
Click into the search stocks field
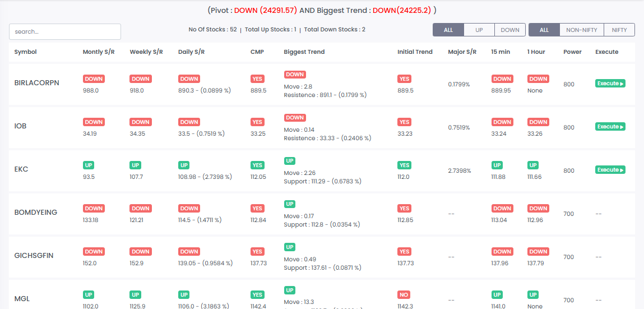65,31
